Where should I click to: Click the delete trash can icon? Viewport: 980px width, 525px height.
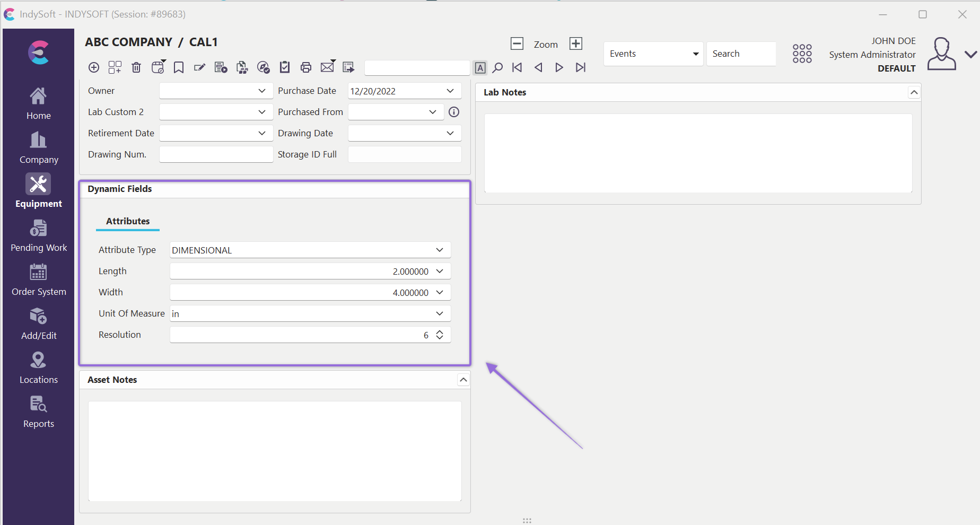136,67
